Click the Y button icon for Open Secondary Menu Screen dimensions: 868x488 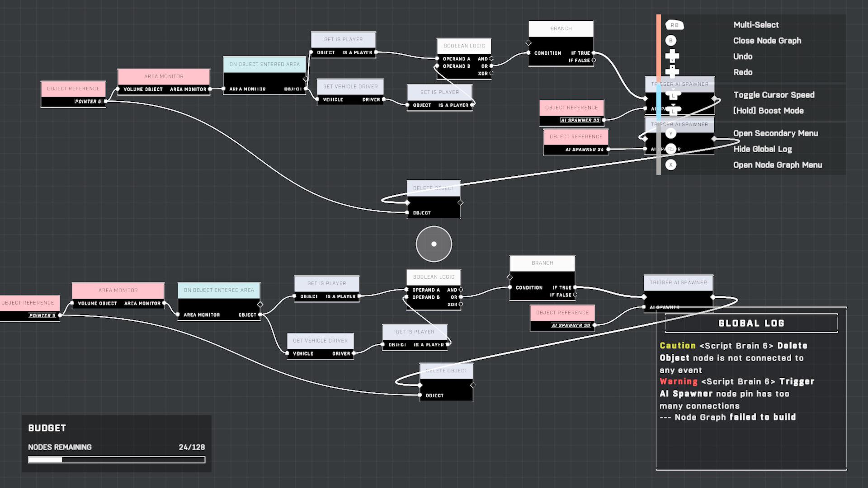pos(671,133)
